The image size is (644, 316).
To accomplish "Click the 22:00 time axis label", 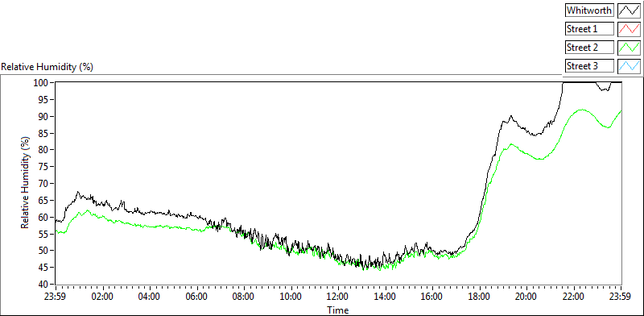I will click(574, 297).
